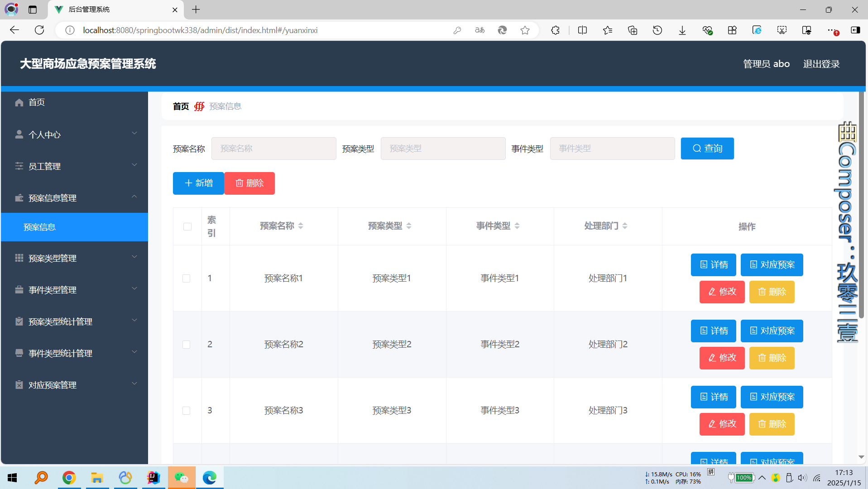Image resolution: width=868 pixels, height=489 pixels.
Task: Sort table by 事件类型 column
Action: (x=517, y=226)
